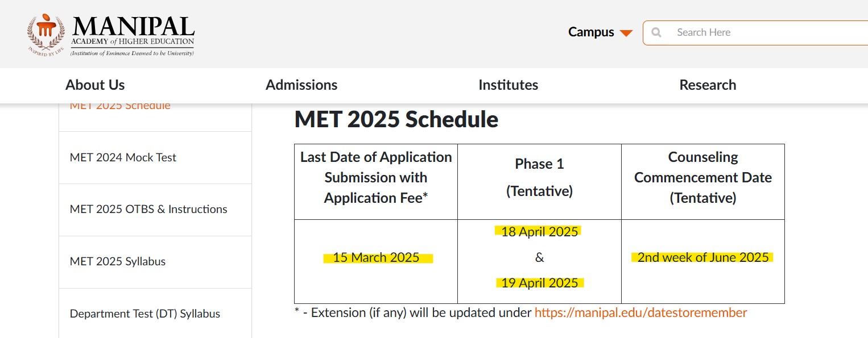Viewport: 868px width, 338px height.
Task: Open the About Us menu
Action: 95,85
